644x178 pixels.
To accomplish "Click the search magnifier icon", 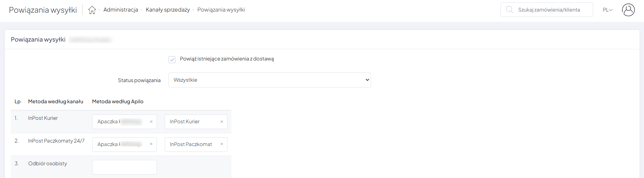I will (509, 10).
